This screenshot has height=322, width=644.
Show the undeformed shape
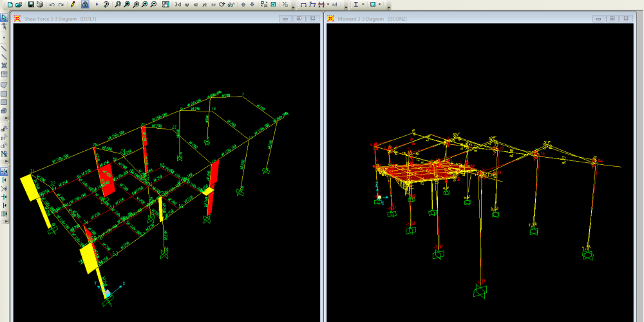tap(303, 4)
